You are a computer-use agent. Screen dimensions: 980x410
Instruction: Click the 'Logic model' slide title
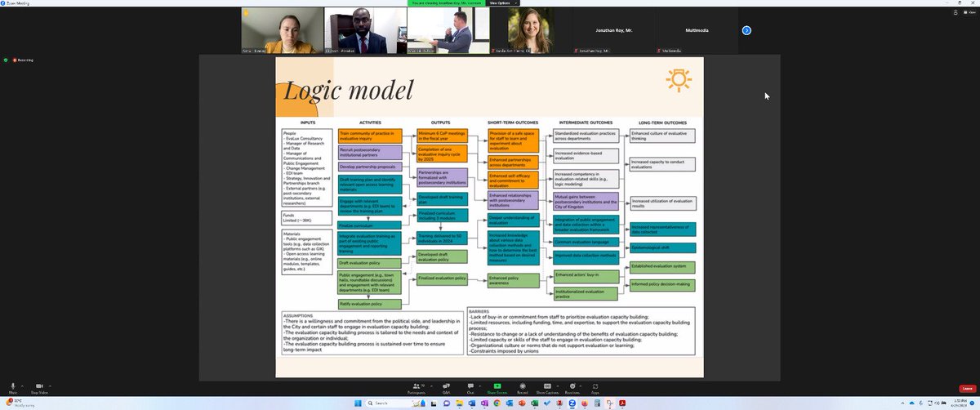349,89
